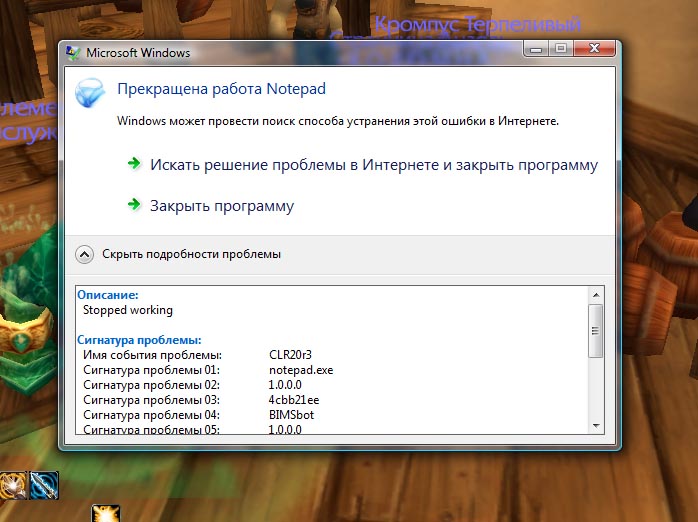Select the Stopped working text
This screenshot has width=698, height=522.
coord(128,310)
